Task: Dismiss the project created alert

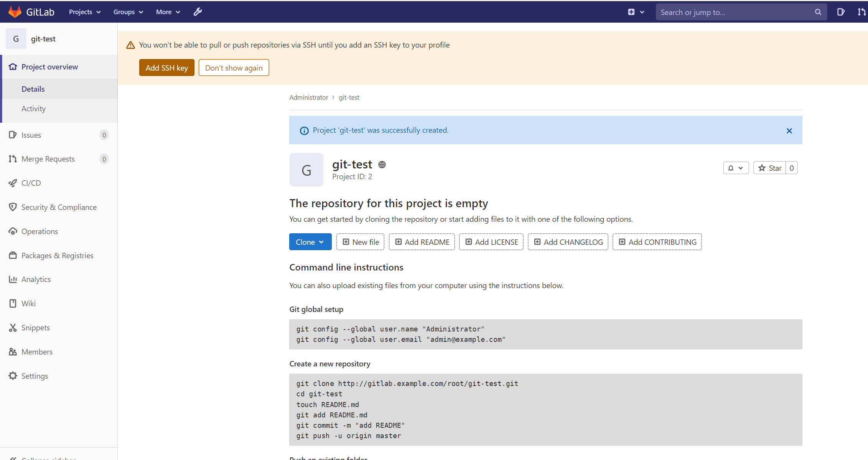Action: (x=789, y=131)
